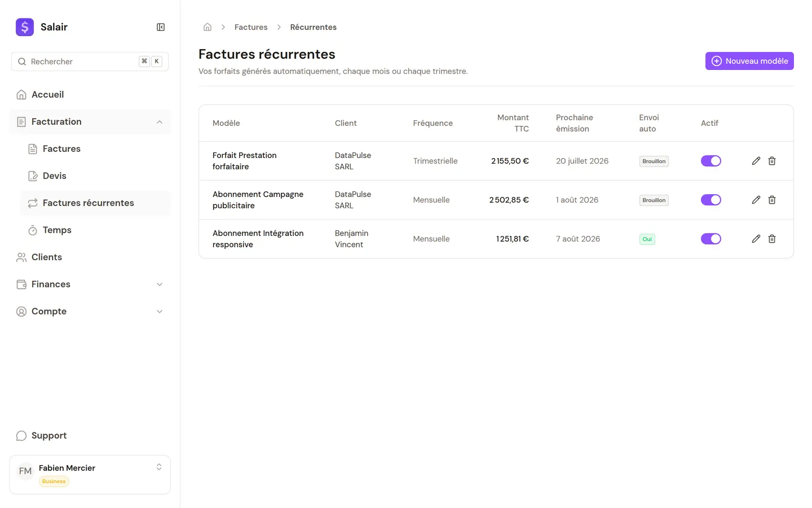Screen dimensions: 812x508
Task: Collapse the sidebar panel icon
Action: click(x=161, y=27)
